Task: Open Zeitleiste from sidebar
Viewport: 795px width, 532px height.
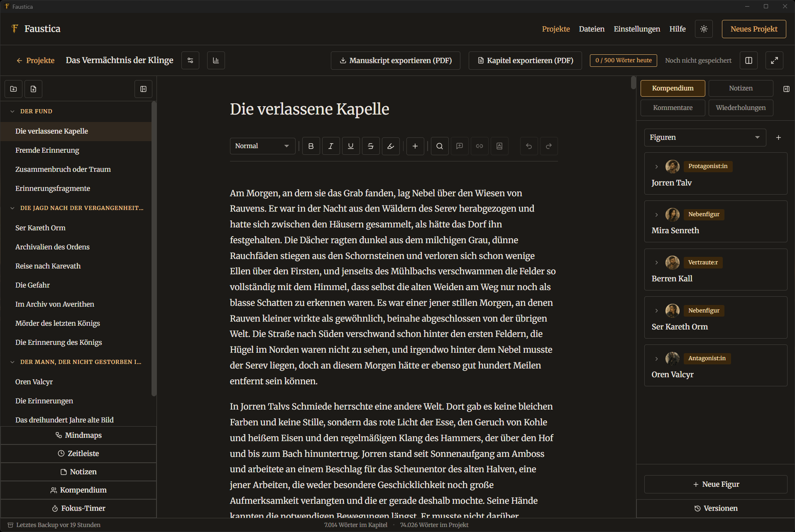Action: coord(78,454)
